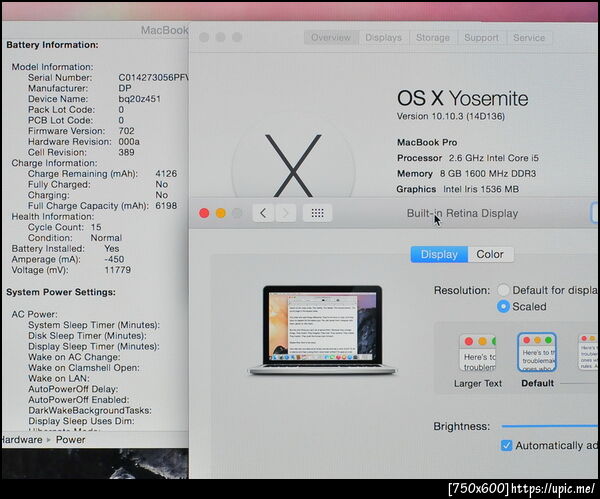Click the Battery Installed value Yes
Viewport: 600px width, 499px height.
(x=112, y=249)
